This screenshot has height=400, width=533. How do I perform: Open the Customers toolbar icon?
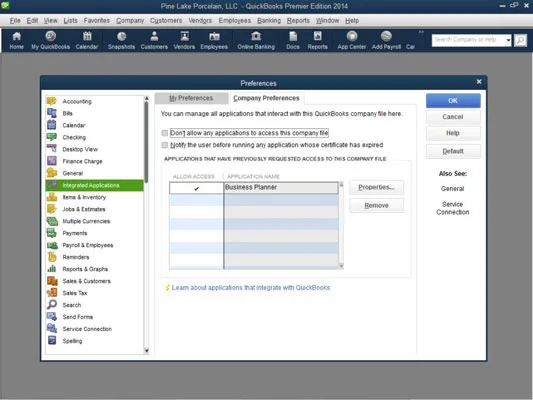(x=154, y=40)
